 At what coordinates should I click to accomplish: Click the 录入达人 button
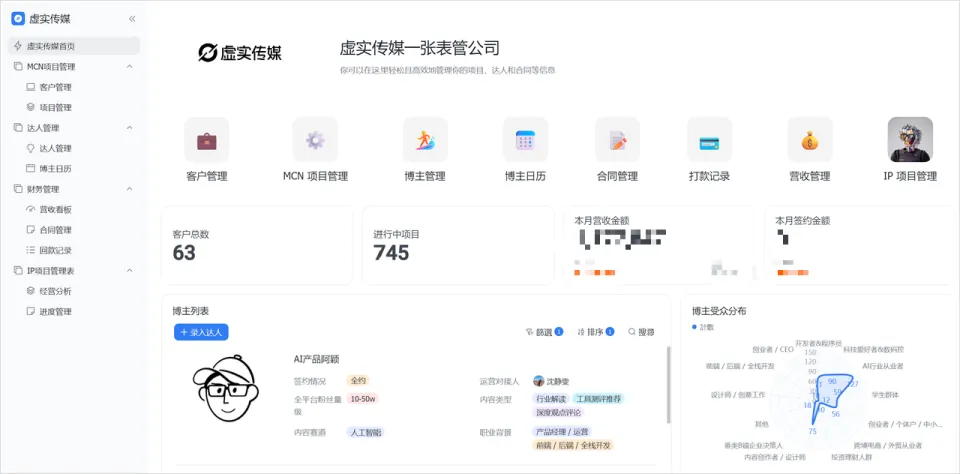pos(201,332)
